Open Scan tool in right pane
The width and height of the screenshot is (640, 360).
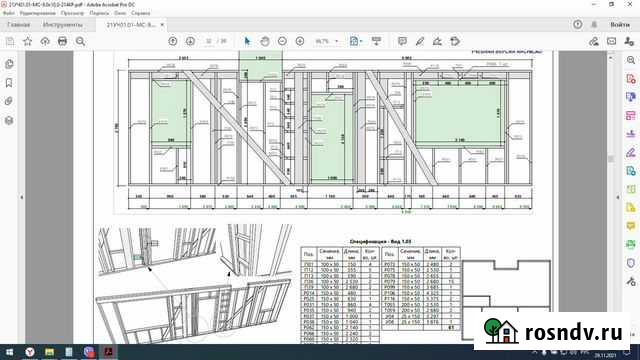pos(631,244)
